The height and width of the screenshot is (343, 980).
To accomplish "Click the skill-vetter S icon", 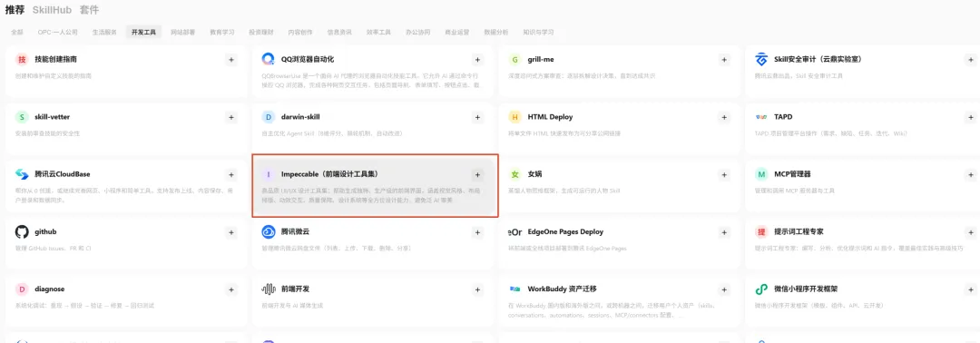I will coord(22,117).
